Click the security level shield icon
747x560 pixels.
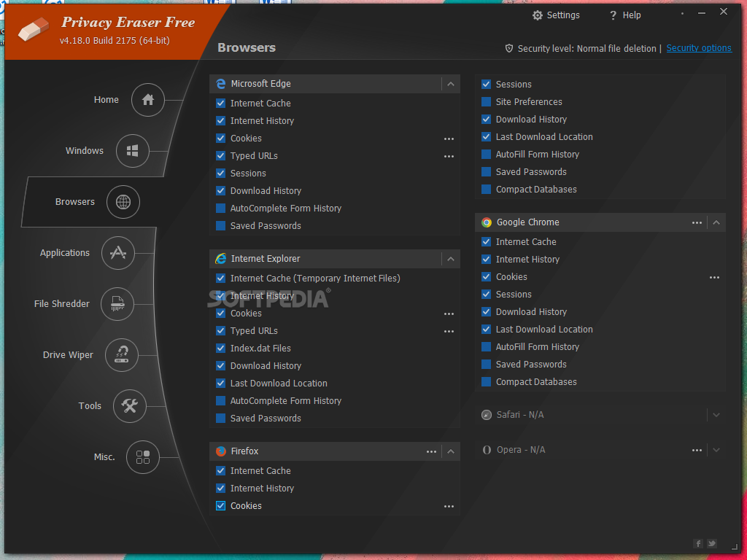coord(508,49)
